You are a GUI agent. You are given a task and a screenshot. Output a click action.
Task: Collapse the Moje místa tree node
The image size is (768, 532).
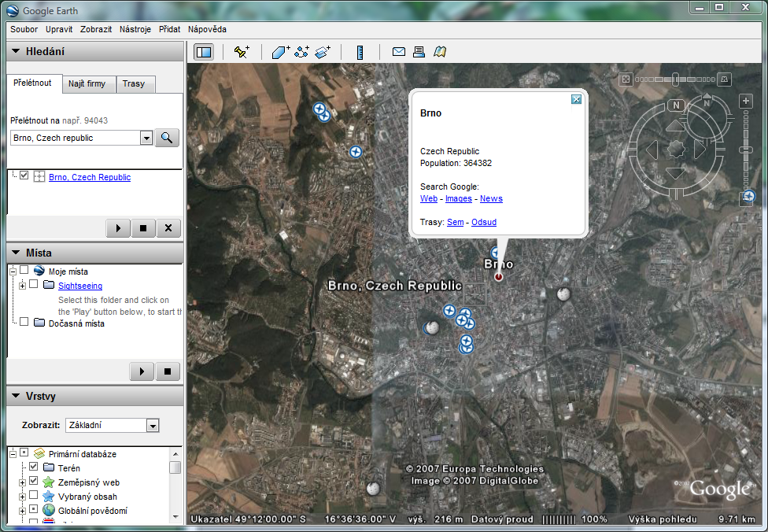pyautogui.click(x=13, y=272)
